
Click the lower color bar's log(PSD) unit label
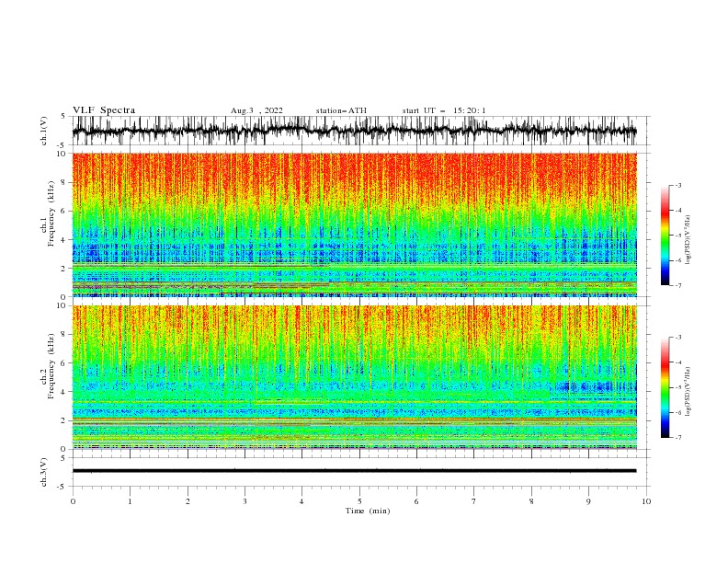688,391
